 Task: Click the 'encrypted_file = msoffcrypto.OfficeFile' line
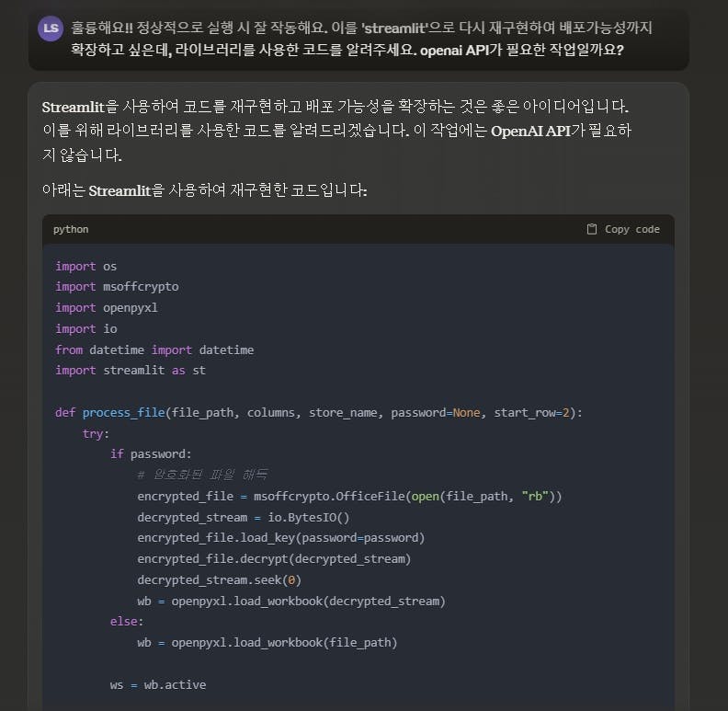pos(349,497)
